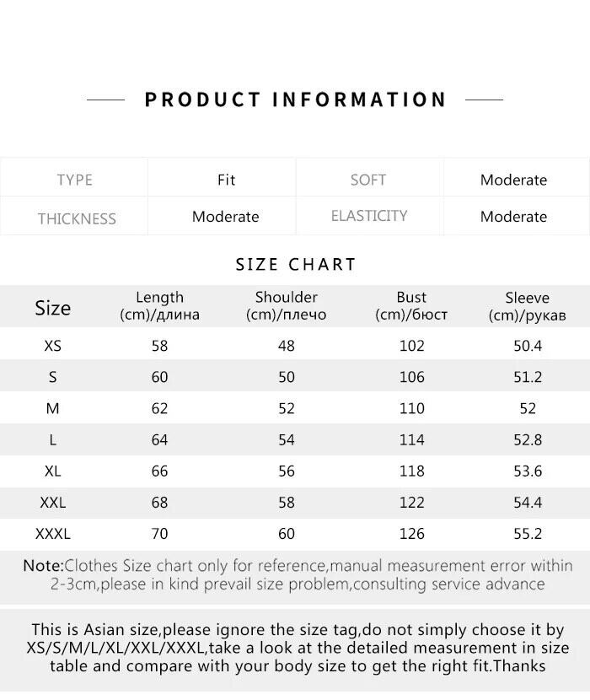Select the XS size row label

52,346
